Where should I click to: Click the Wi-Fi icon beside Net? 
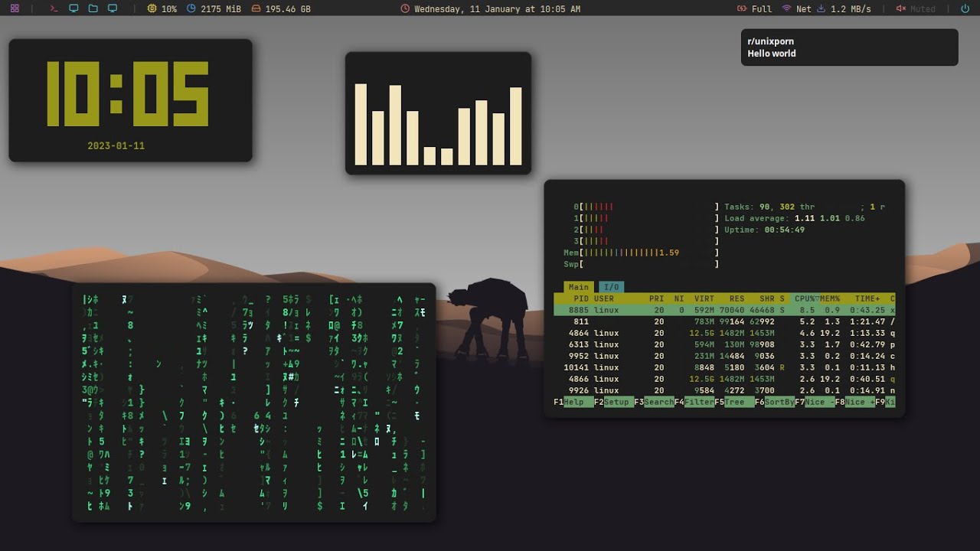point(786,9)
